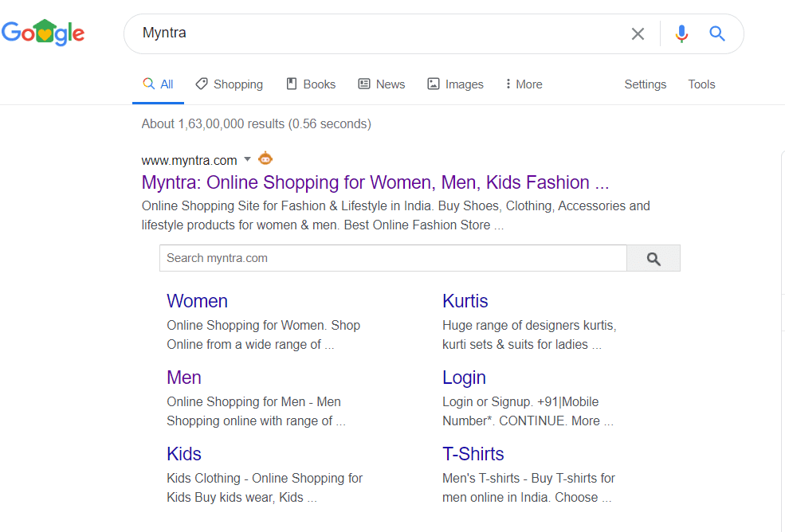Screen dimensions: 785x532
Task: Click the 'Huge range of designers kurtis' description
Action: (529, 334)
